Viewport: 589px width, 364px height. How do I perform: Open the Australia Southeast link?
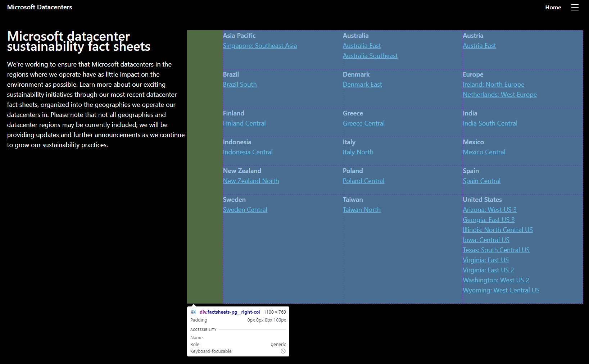(370, 56)
